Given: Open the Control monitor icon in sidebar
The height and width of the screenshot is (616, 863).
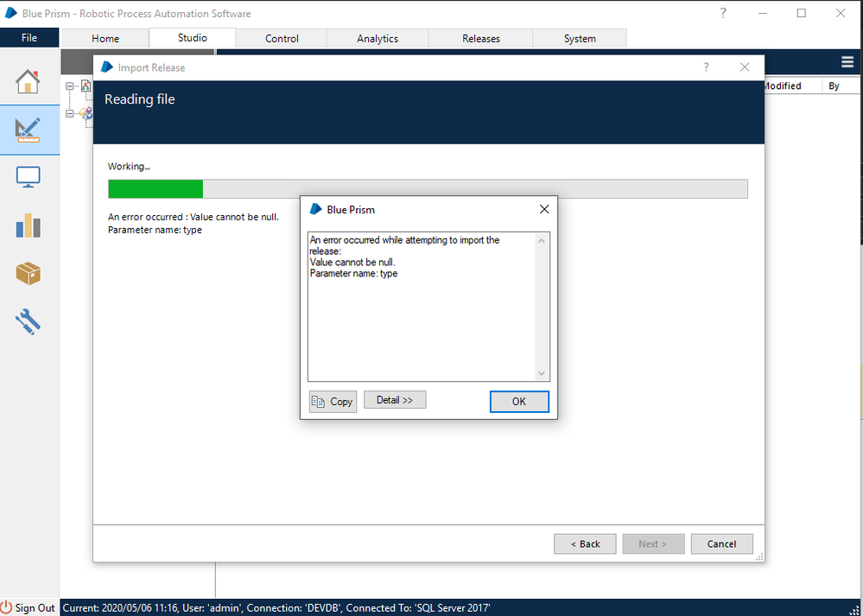Looking at the screenshot, I should (28, 177).
